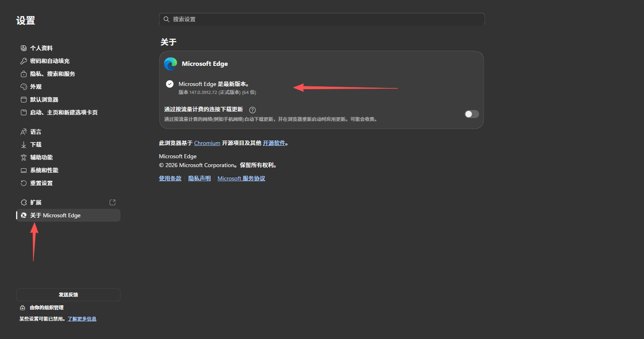Click the reset icon beside 重置设置
Viewport: 644px width, 339px height.
[x=24, y=183]
